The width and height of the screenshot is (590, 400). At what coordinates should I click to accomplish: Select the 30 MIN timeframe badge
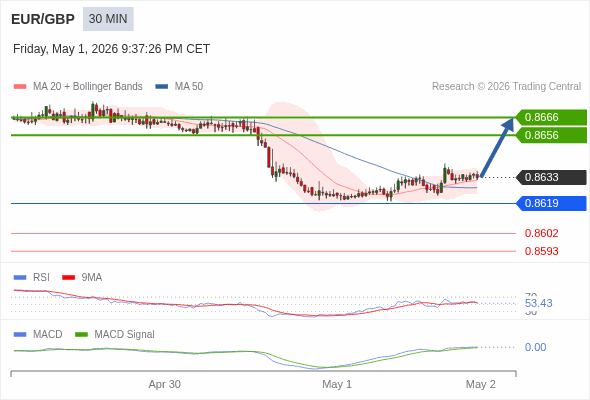pyautogui.click(x=108, y=19)
